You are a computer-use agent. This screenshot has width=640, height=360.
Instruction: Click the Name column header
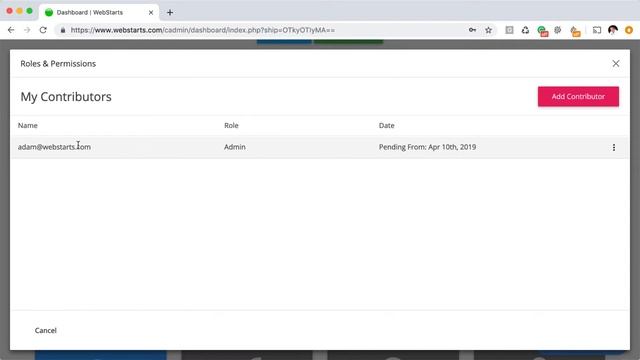tap(28, 125)
